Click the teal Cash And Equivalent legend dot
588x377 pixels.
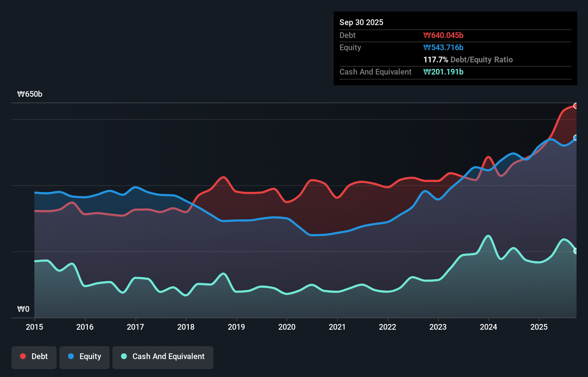click(x=123, y=357)
